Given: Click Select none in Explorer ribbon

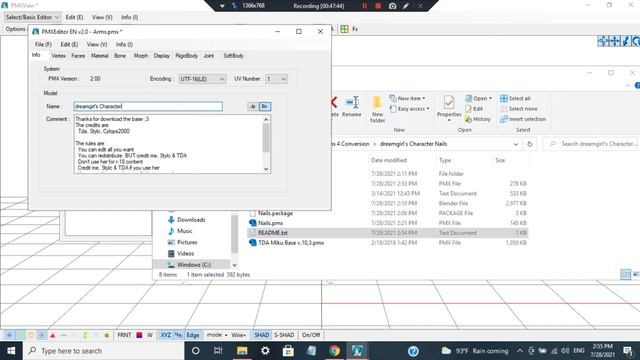Looking at the screenshot, I should pos(519,109).
